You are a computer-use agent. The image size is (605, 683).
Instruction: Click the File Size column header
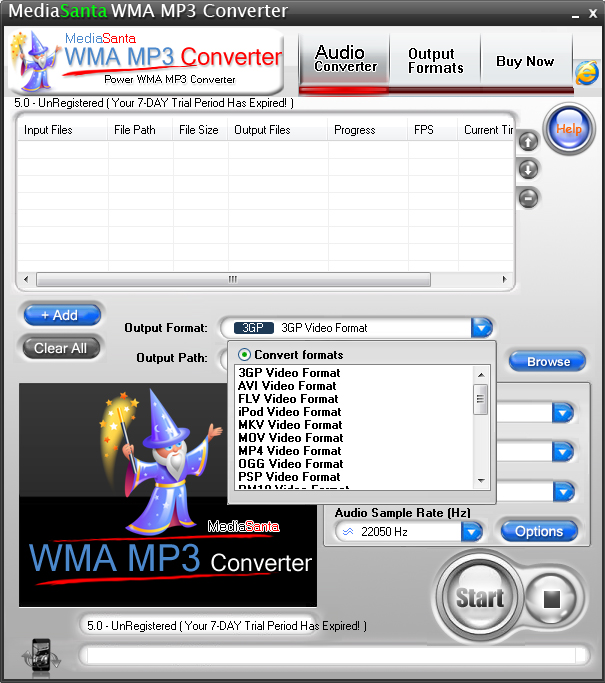[199, 130]
